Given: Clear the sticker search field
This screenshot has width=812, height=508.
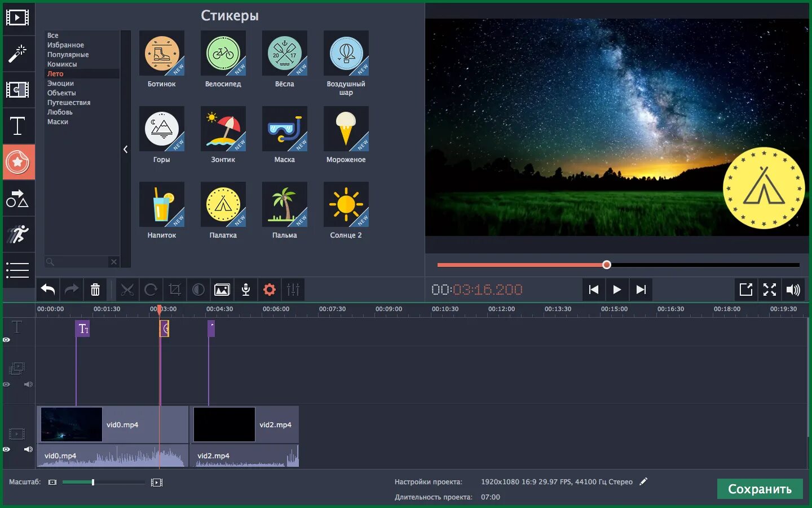Looking at the screenshot, I should [114, 262].
